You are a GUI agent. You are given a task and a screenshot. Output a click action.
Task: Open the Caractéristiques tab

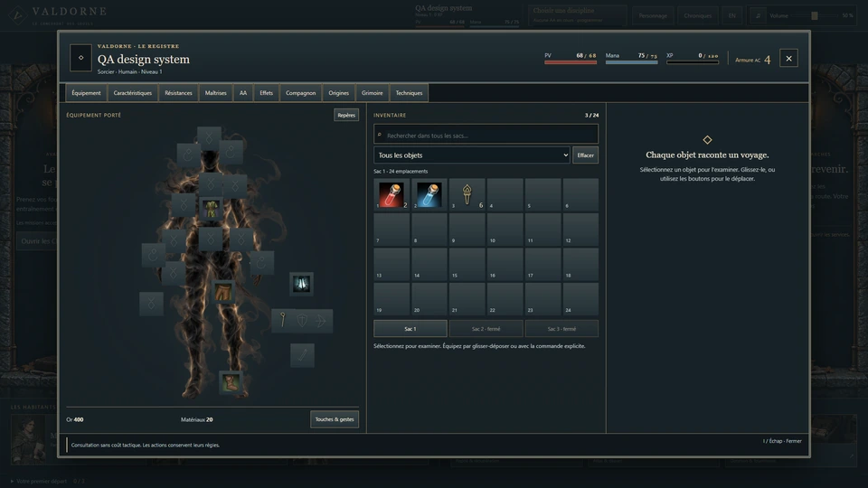tap(132, 93)
